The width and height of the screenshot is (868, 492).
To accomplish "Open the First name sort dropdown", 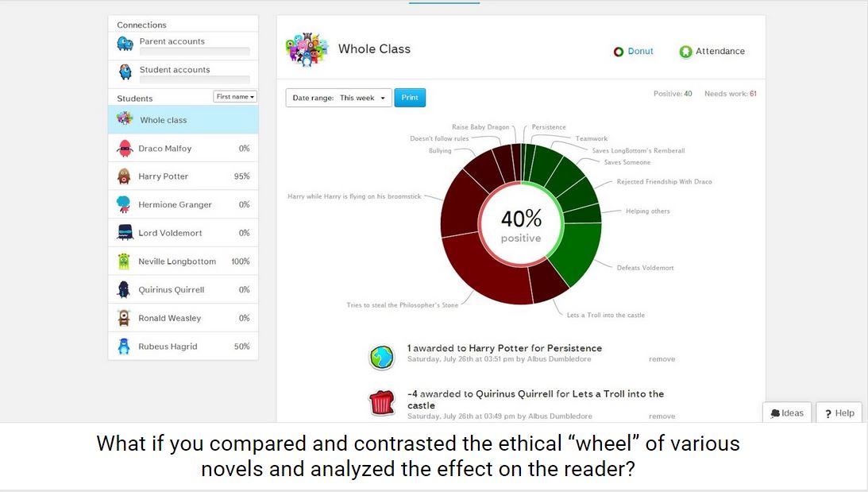I will pyautogui.click(x=235, y=97).
